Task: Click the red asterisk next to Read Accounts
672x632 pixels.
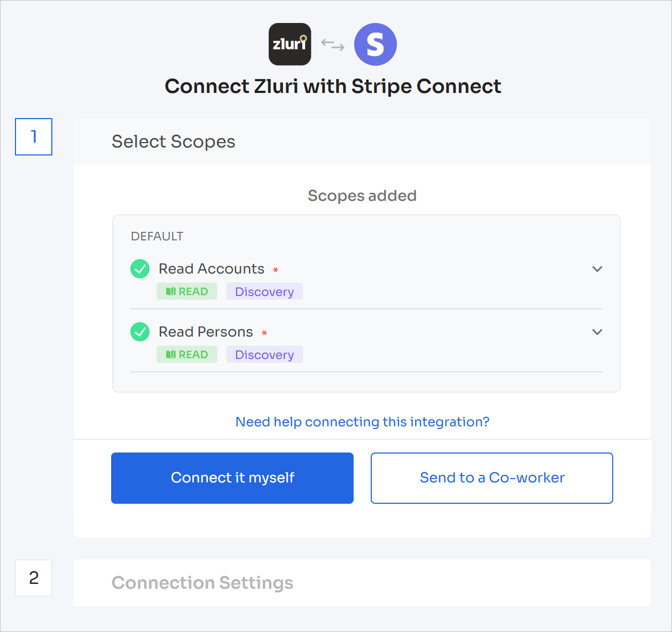Action: 276,270
